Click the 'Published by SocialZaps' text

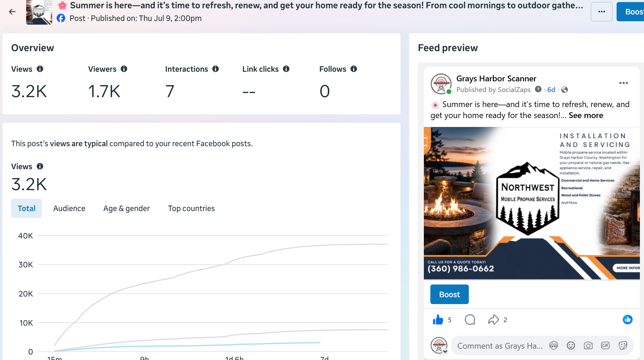493,90
